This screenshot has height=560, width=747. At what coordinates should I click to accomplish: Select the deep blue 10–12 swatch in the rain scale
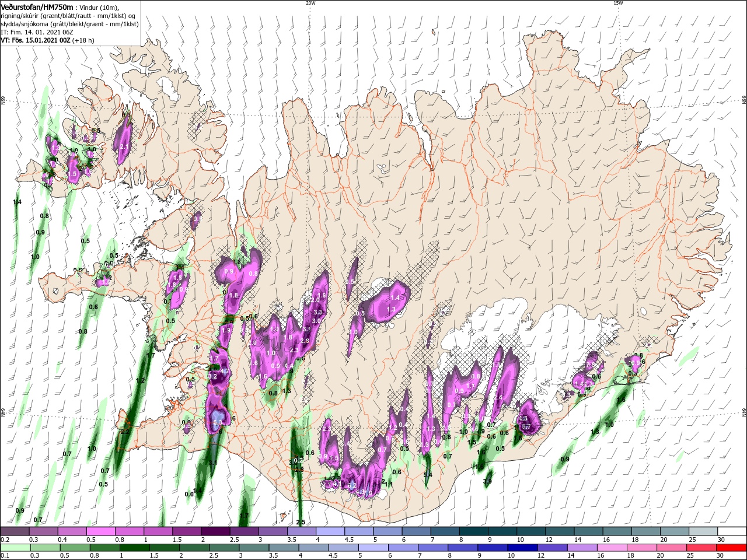click(522, 548)
